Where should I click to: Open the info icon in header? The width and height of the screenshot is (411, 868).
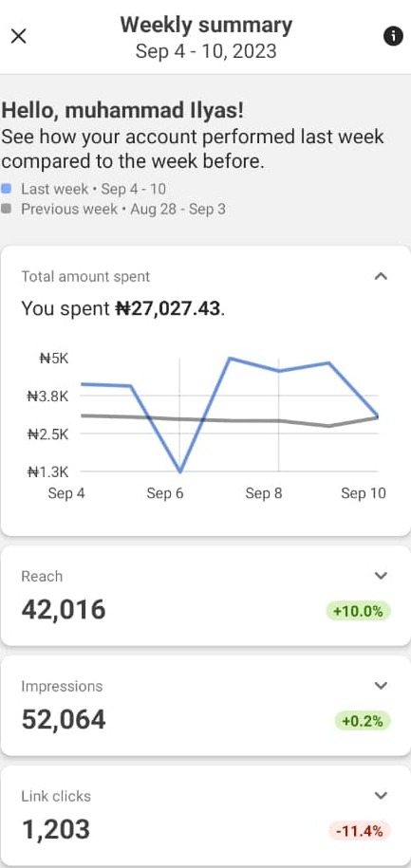coord(393,37)
